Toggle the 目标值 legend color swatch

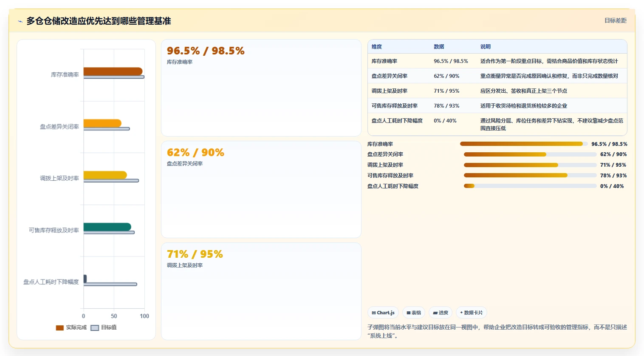(x=95, y=328)
